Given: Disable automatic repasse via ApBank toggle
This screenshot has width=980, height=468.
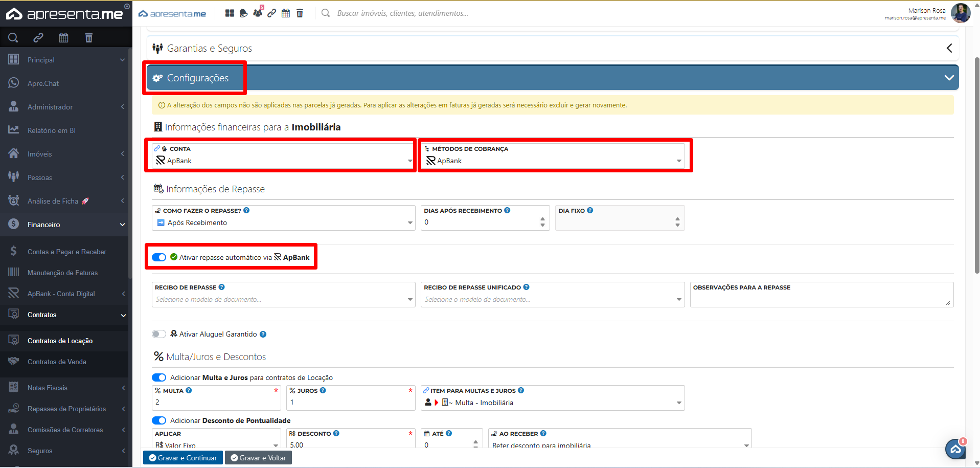Looking at the screenshot, I should (x=159, y=257).
